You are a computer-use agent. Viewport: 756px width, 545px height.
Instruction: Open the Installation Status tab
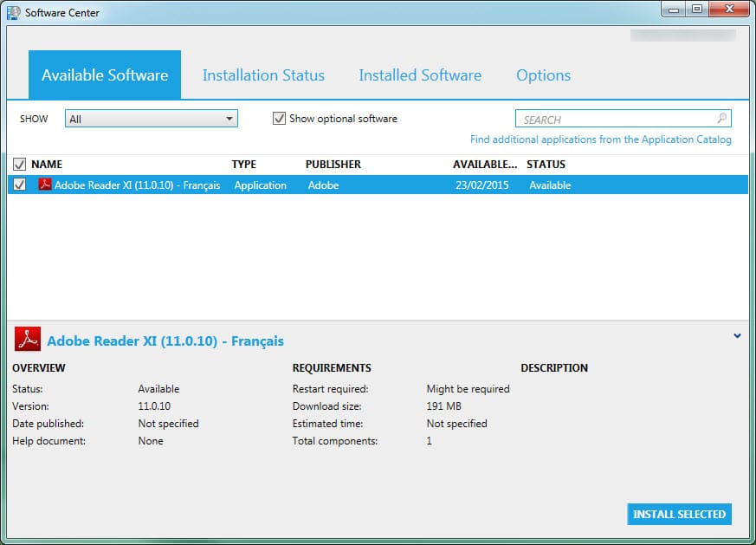263,75
